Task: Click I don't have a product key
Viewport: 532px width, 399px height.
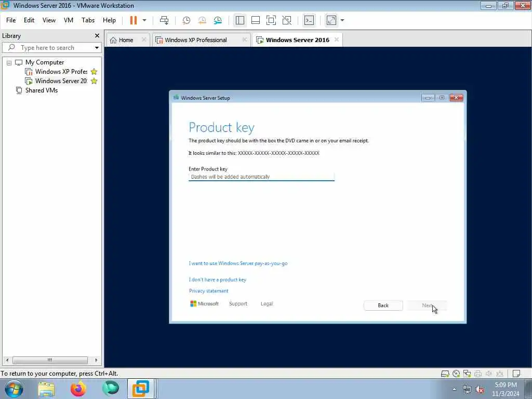Action: 218,280
